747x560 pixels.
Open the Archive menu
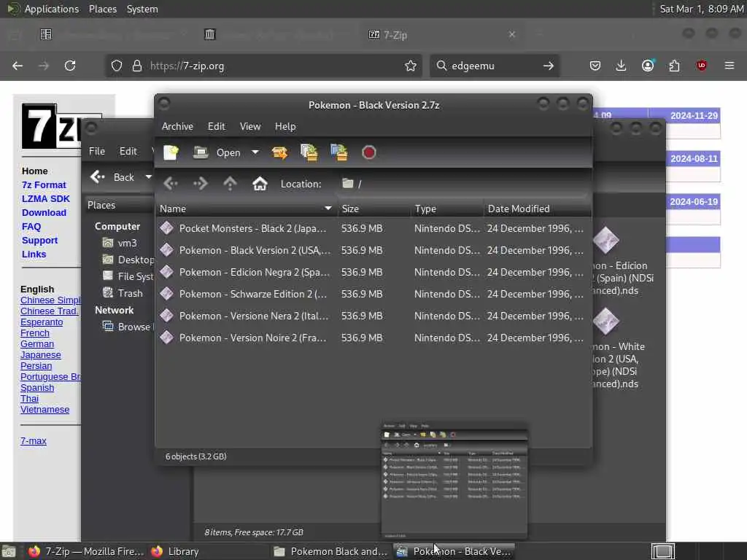coord(177,126)
